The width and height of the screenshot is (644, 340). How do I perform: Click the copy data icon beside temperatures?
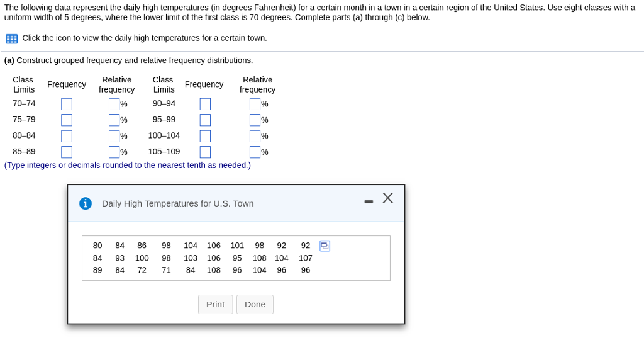325,246
